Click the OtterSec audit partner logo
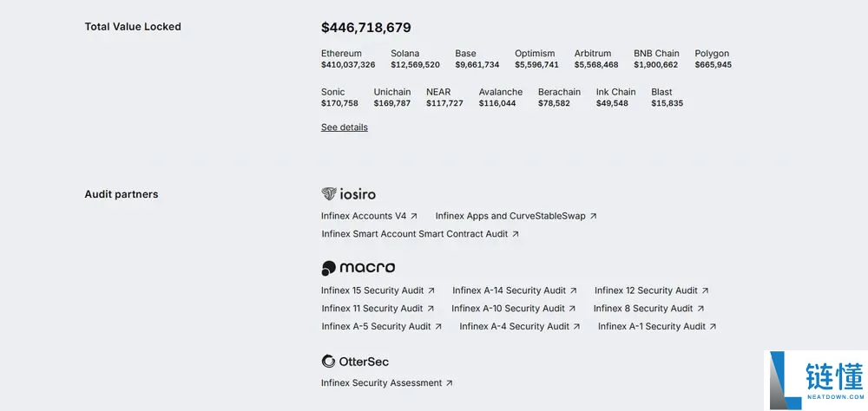Image resolution: width=868 pixels, height=411 pixels. [x=355, y=362]
